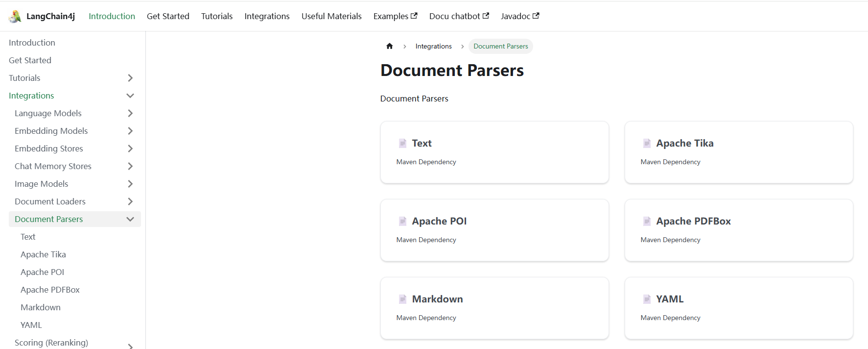The image size is (868, 349).
Task: Select Embedding Models in the sidebar
Action: coord(51,131)
